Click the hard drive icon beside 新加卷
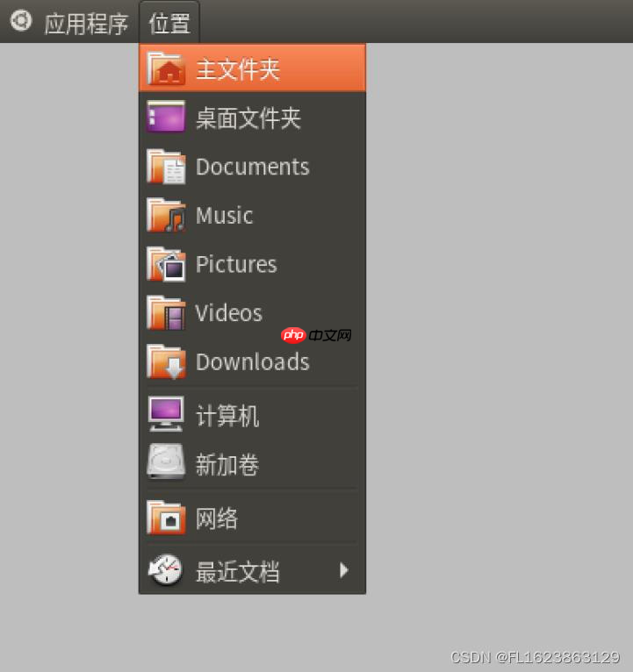This screenshot has width=633, height=672. pos(166,462)
